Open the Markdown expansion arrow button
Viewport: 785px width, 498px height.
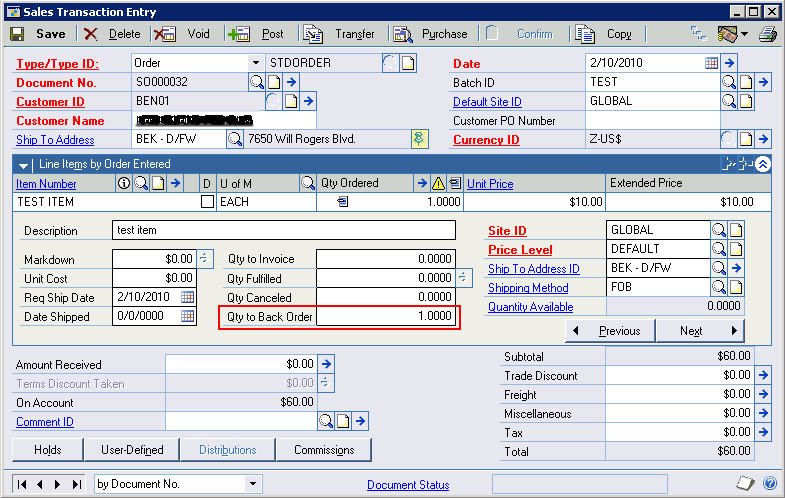click(x=204, y=258)
